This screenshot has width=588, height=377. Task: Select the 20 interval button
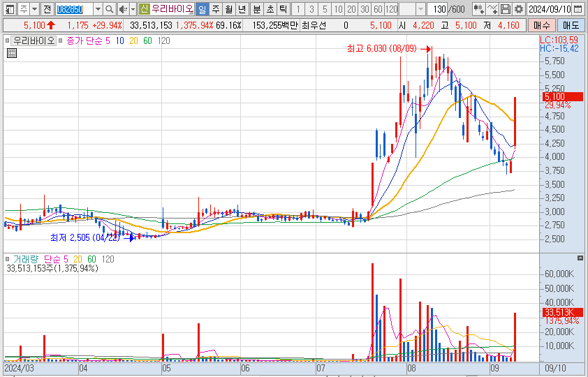pyautogui.click(x=351, y=9)
